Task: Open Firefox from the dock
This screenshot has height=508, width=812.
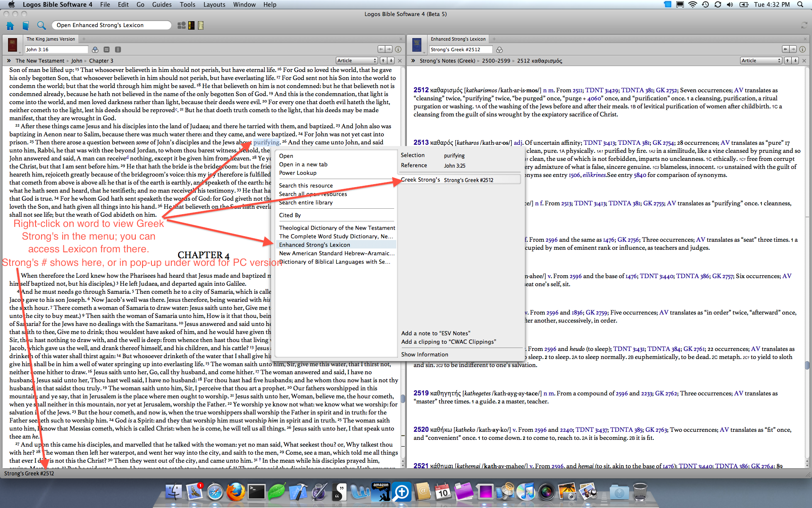Action: point(235,492)
